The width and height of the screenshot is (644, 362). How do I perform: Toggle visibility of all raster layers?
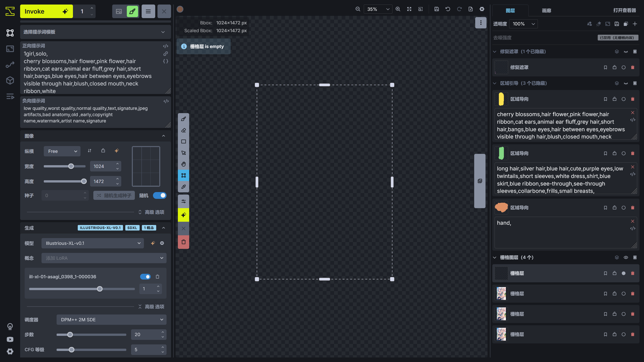626,257
